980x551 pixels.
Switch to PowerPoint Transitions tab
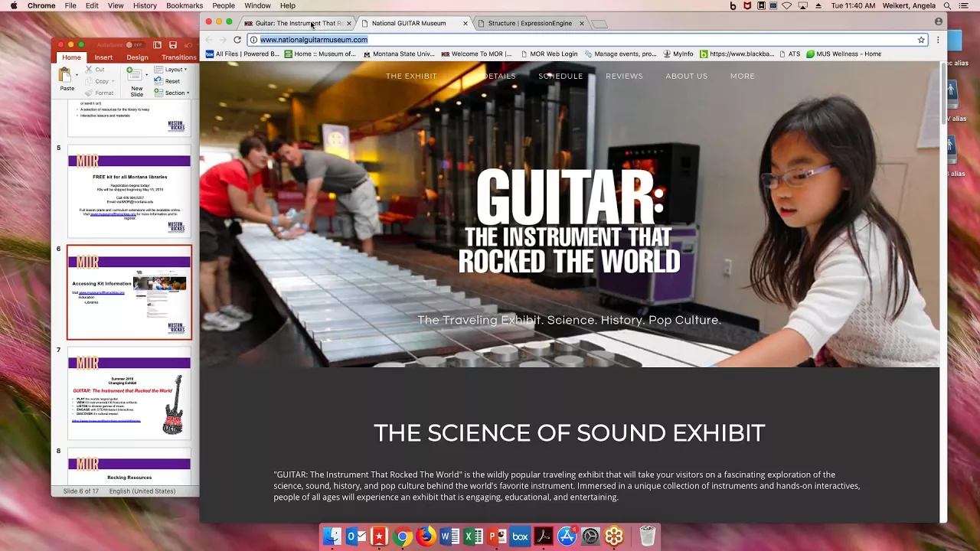[x=179, y=57]
